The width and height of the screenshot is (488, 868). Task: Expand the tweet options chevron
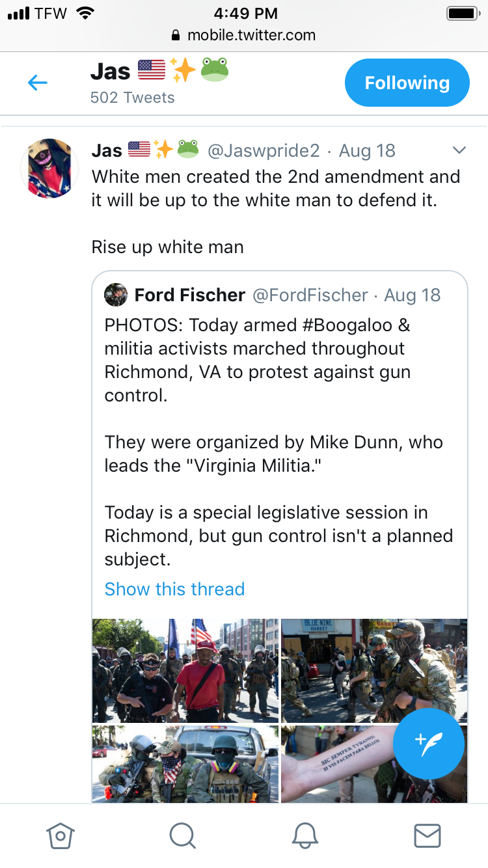(x=459, y=150)
